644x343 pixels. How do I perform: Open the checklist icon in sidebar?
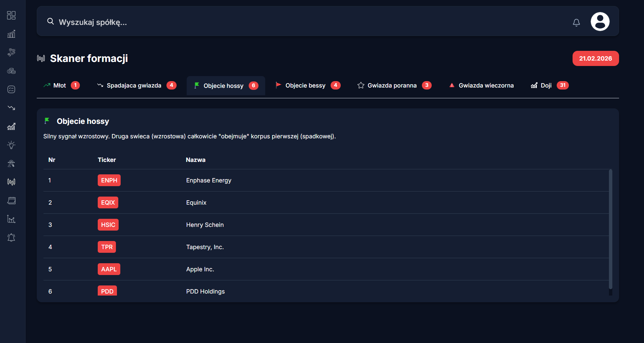pyautogui.click(x=11, y=90)
